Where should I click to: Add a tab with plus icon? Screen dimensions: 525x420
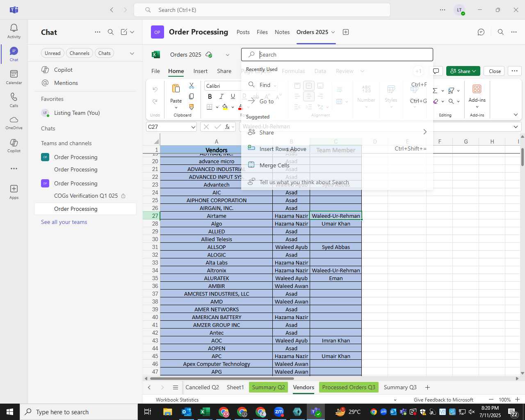pos(346,32)
